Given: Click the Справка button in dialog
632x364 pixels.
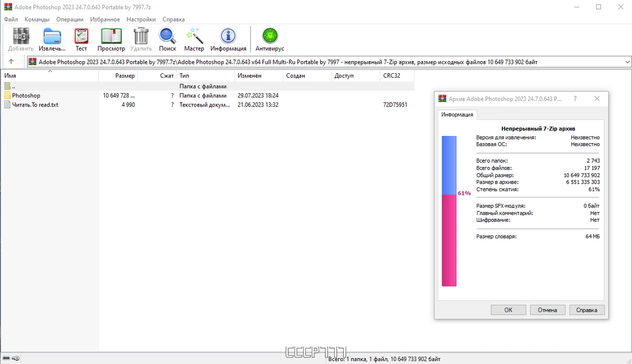Looking at the screenshot, I should [587, 310].
